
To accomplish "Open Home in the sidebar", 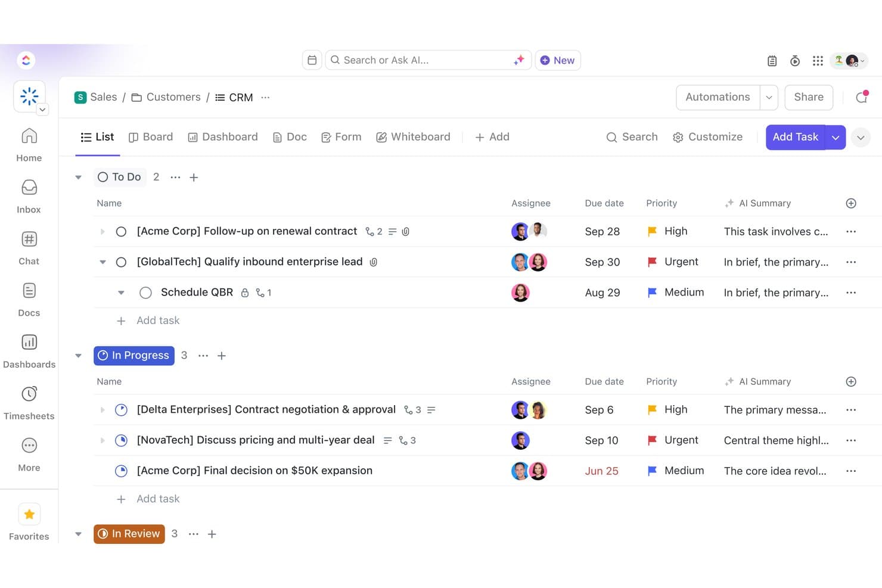I will pos(29,145).
